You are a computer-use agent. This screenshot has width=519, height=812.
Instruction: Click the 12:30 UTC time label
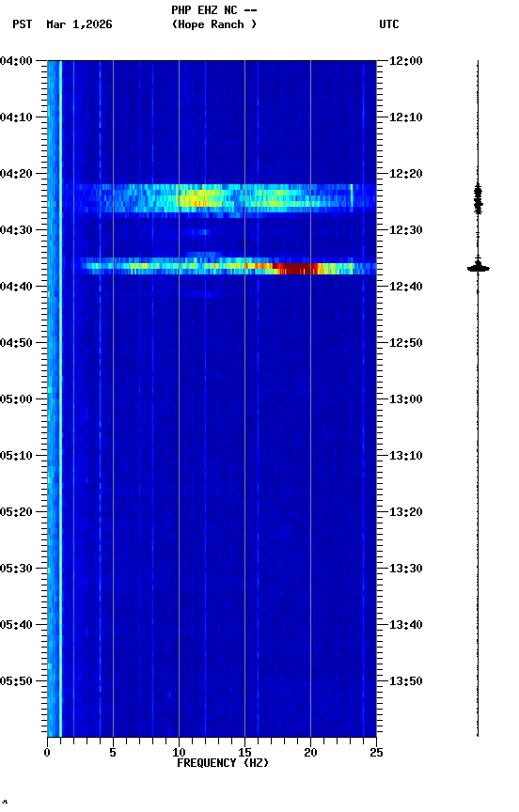406,230
